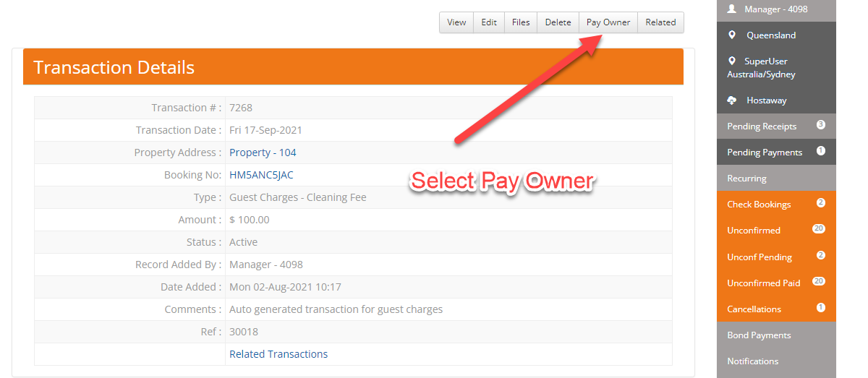Click the Pending Payments count badge 1
This screenshot has width=868, height=378.
[x=821, y=150]
